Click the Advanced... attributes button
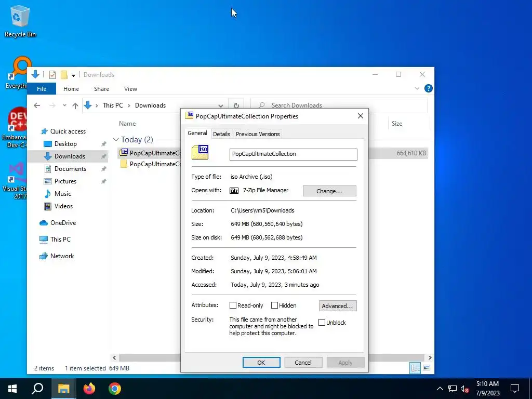 coord(338,305)
